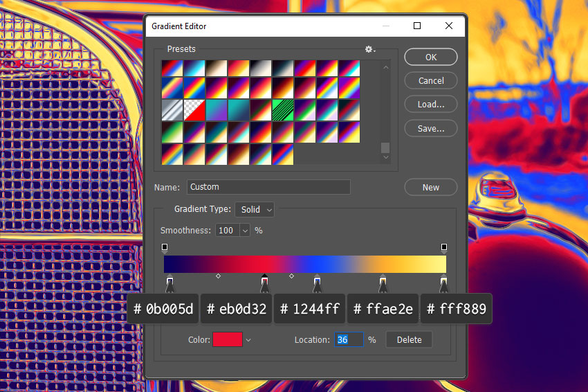Click the midpoint diamond right of red stop

(x=291, y=276)
